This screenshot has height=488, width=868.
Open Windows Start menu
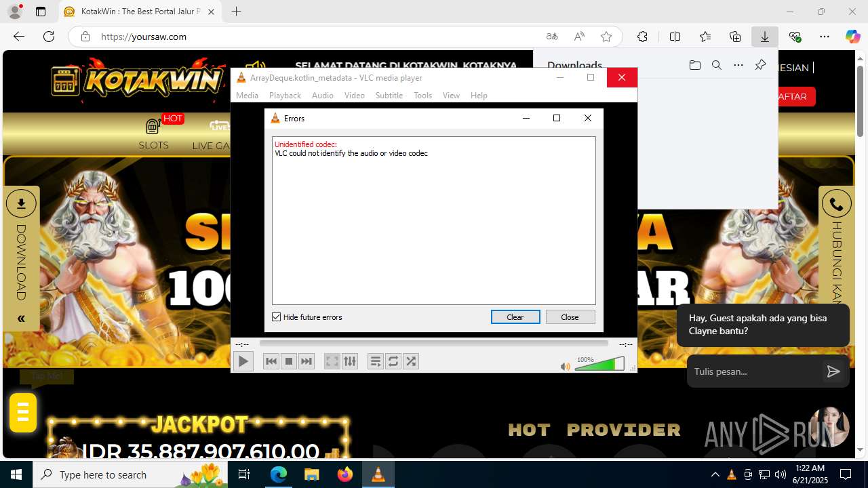(16, 474)
